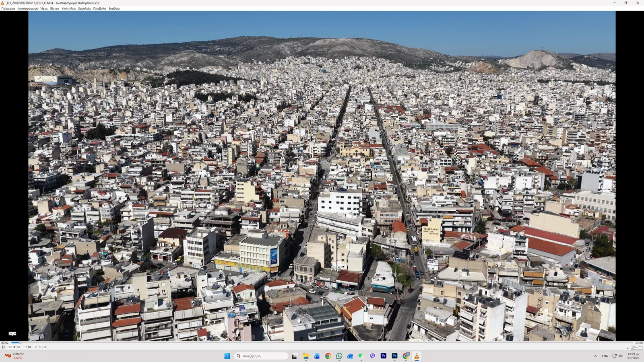Click the total duration 03:00 label
Viewport: 644px width, 362px height.
tap(639, 343)
